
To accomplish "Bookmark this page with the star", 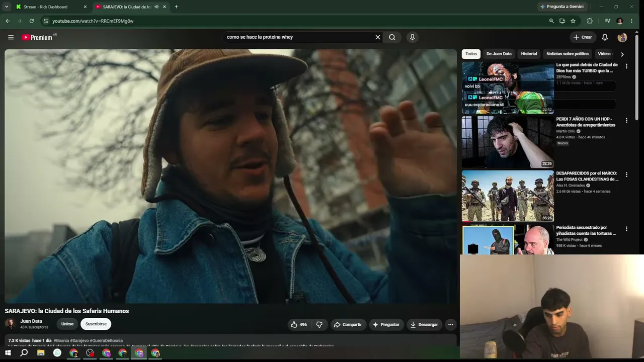I will [573, 21].
